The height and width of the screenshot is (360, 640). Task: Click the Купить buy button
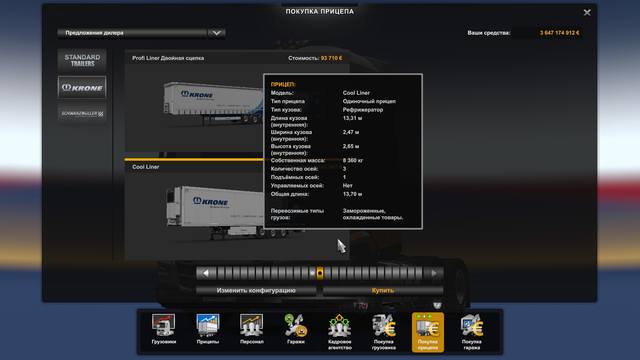[x=383, y=290]
